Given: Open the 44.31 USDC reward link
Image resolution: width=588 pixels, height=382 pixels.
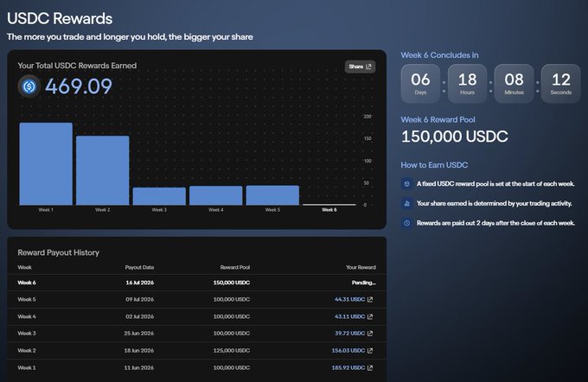Looking at the screenshot, I should 349,300.
